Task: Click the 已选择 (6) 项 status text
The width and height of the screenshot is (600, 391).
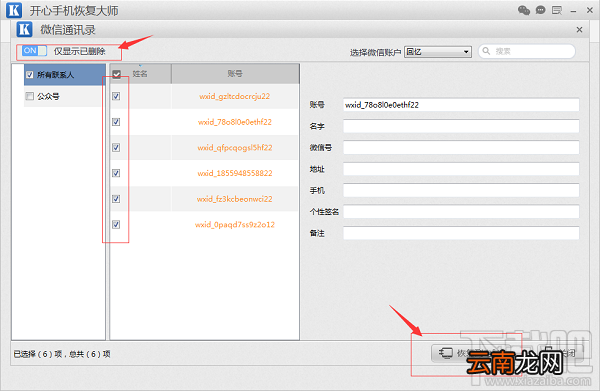Action: coord(38,354)
